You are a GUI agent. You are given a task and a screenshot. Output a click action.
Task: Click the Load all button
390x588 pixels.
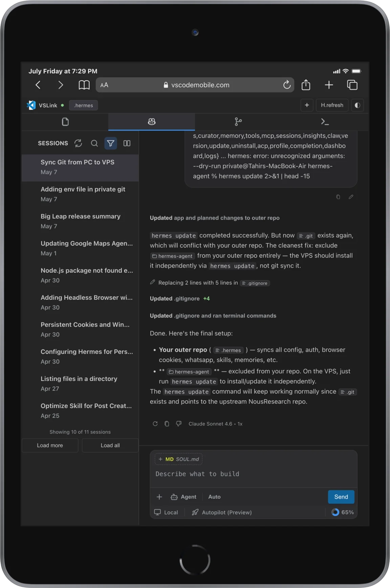pos(110,445)
